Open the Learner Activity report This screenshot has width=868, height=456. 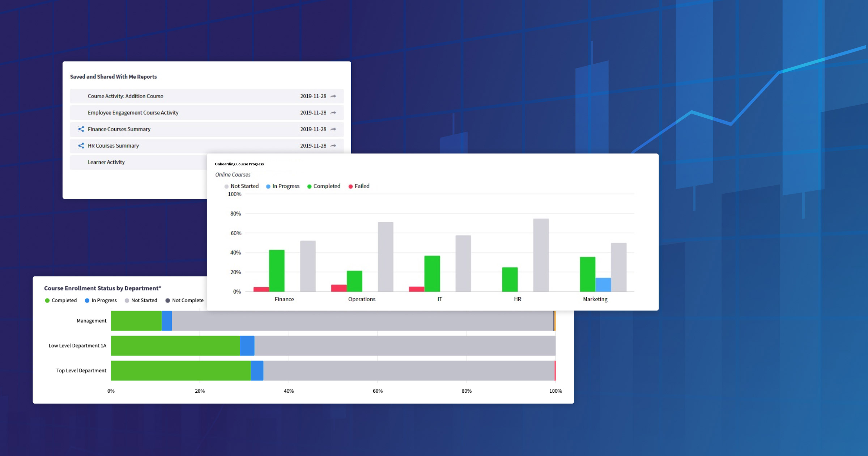106,162
